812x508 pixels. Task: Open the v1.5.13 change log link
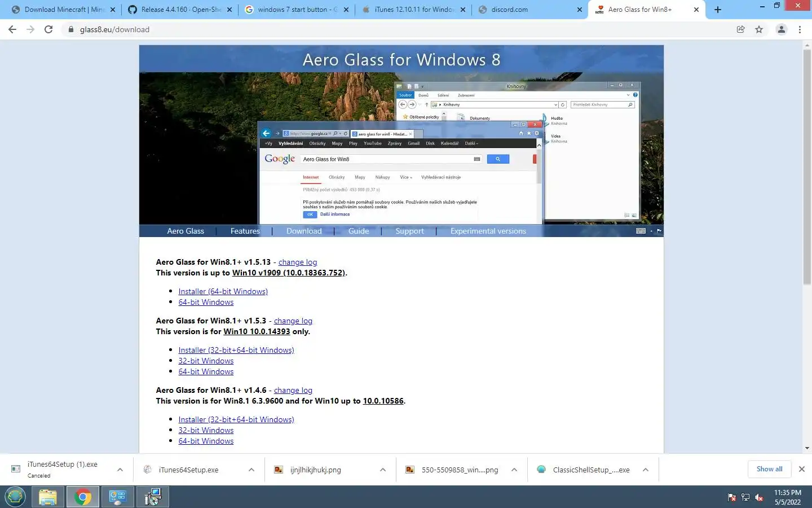point(298,262)
